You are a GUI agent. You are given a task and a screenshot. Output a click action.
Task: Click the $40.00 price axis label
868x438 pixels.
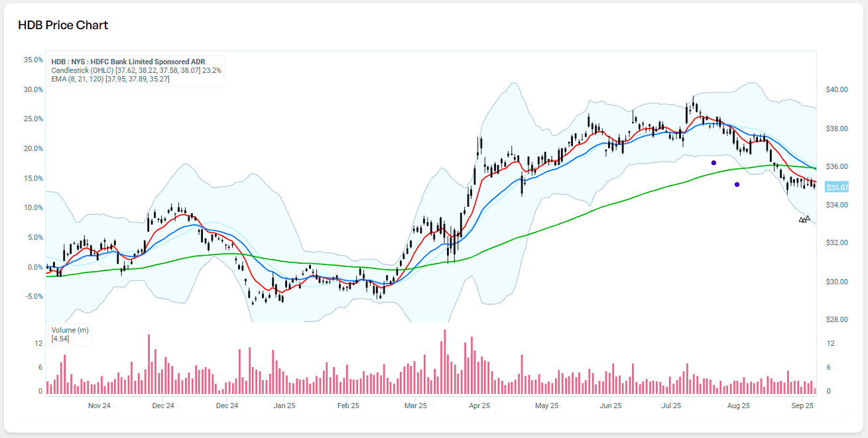[836, 89]
